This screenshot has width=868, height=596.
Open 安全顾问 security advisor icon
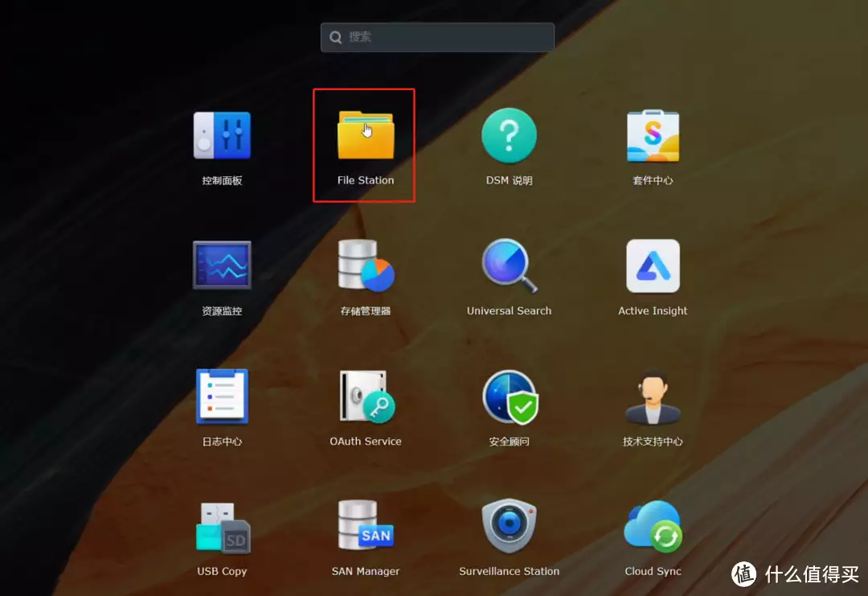pos(510,397)
